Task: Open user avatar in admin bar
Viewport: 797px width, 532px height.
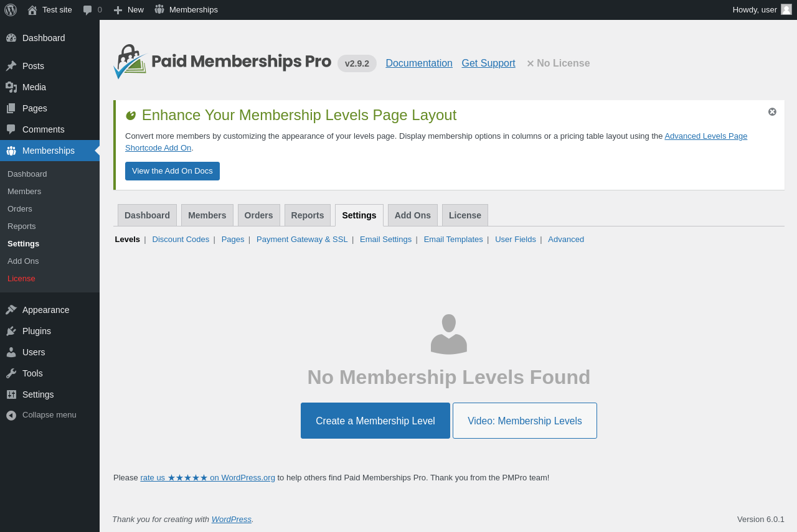Action: tap(786, 9)
